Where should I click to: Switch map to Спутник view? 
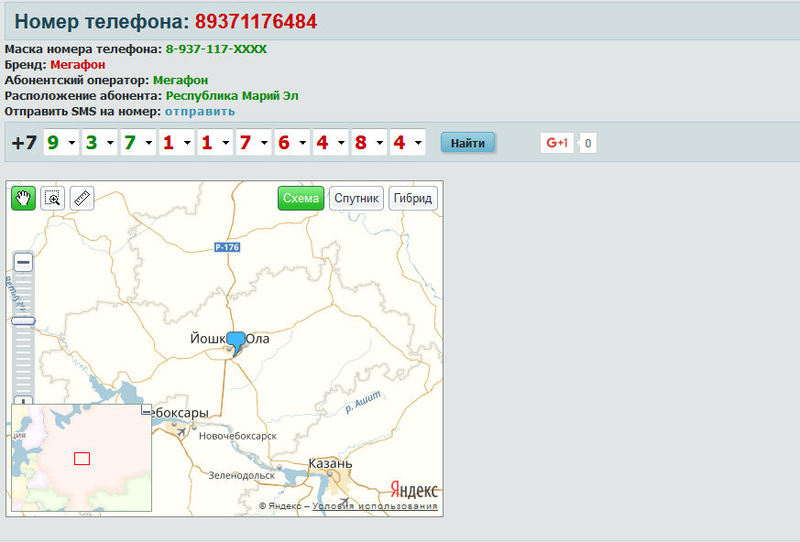[356, 198]
